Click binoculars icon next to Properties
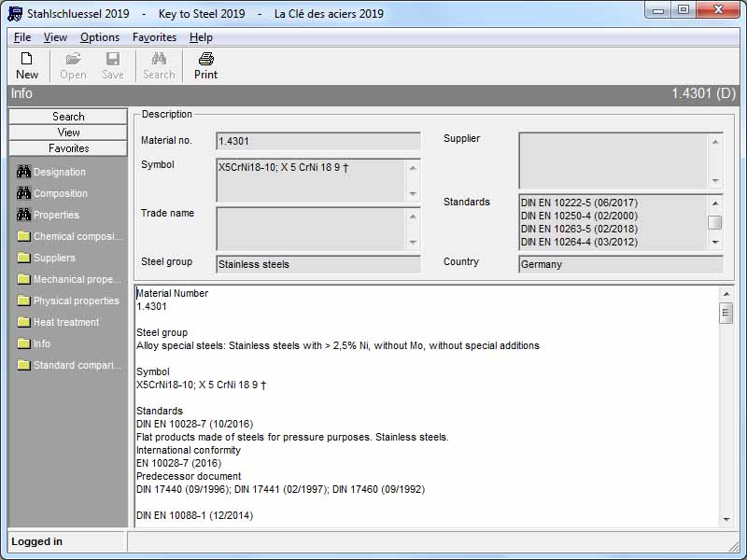 [x=24, y=215]
